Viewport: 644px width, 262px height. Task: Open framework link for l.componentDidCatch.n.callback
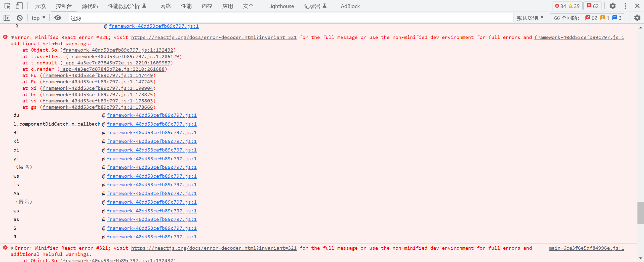tap(152, 124)
